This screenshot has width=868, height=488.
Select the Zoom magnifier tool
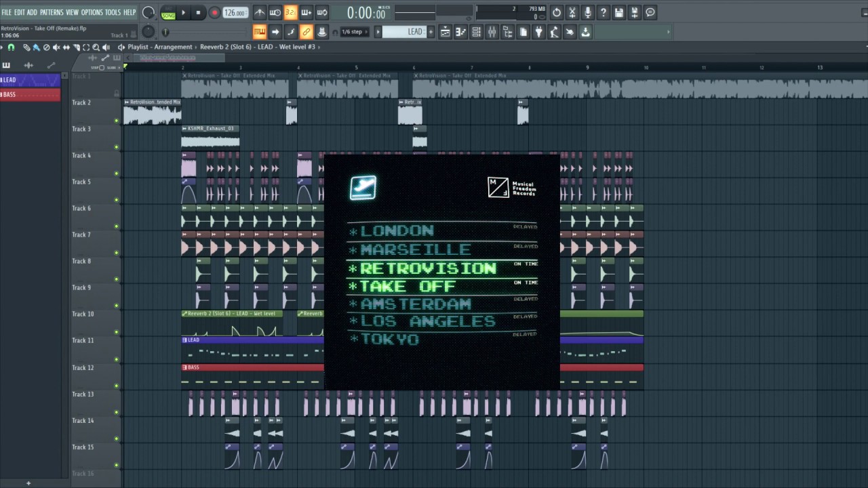96,47
